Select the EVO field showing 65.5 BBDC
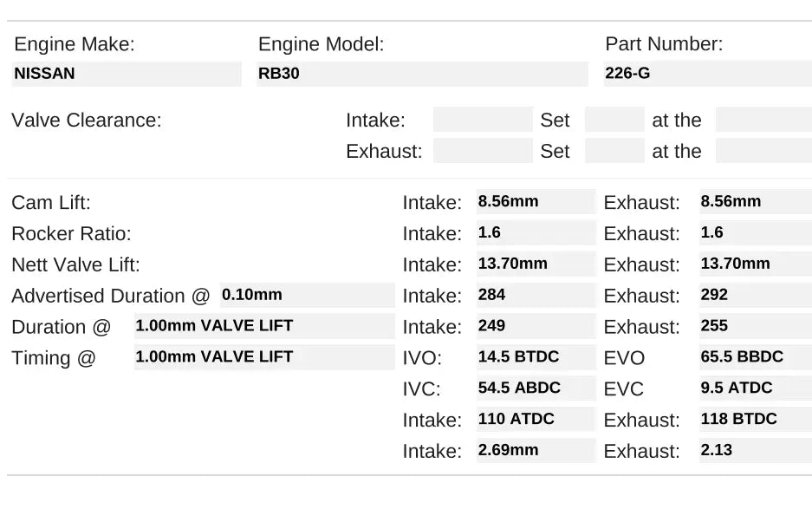The width and height of the screenshot is (812, 509). click(x=755, y=357)
